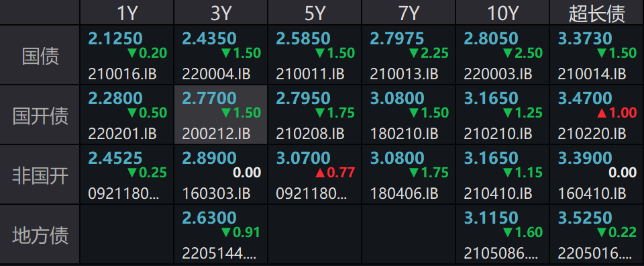Image resolution: width=644 pixels, height=266 pixels.
Task: Click the 地方债 3Y yield 2.6300
Action: [209, 218]
